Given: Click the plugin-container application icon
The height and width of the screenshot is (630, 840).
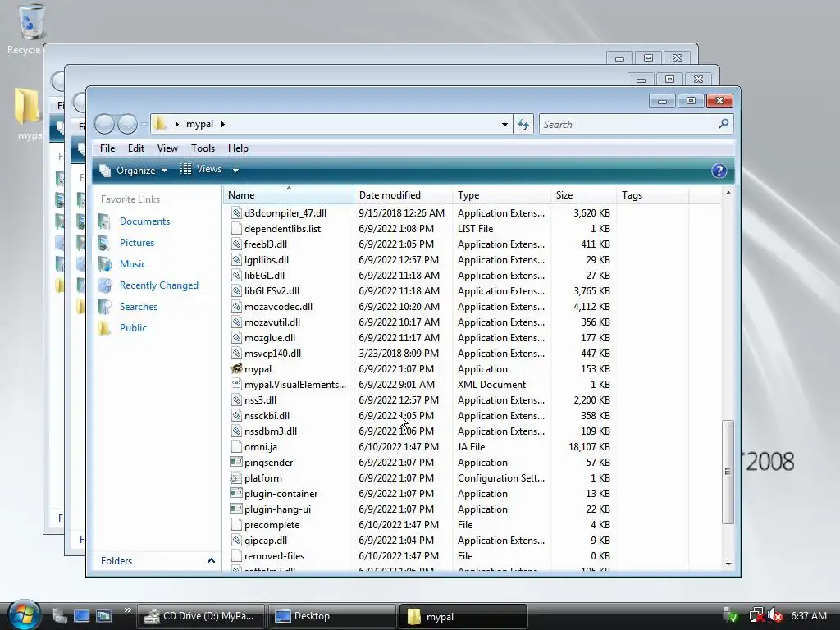Looking at the screenshot, I should pos(236,493).
